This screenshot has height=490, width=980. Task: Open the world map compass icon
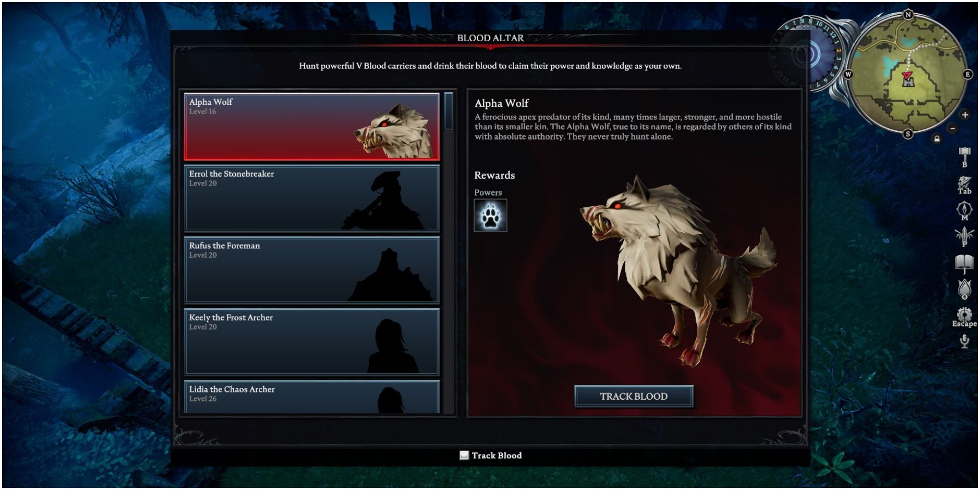click(964, 212)
